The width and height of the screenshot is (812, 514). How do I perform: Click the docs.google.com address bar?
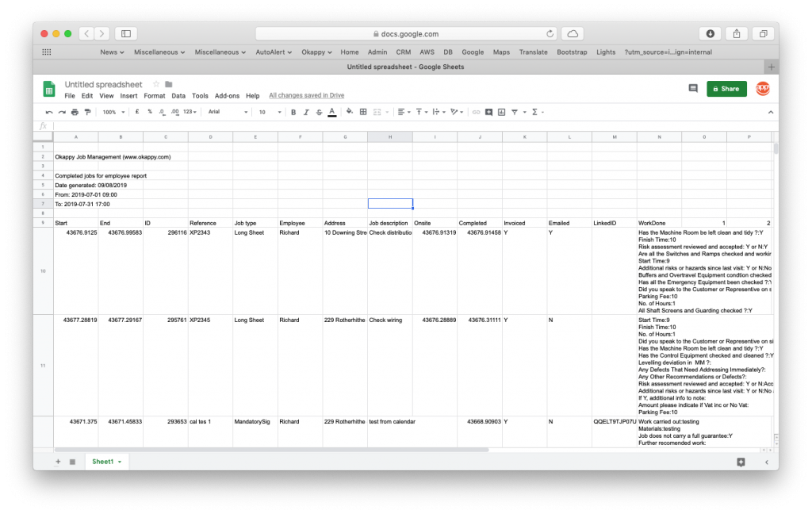(x=405, y=33)
